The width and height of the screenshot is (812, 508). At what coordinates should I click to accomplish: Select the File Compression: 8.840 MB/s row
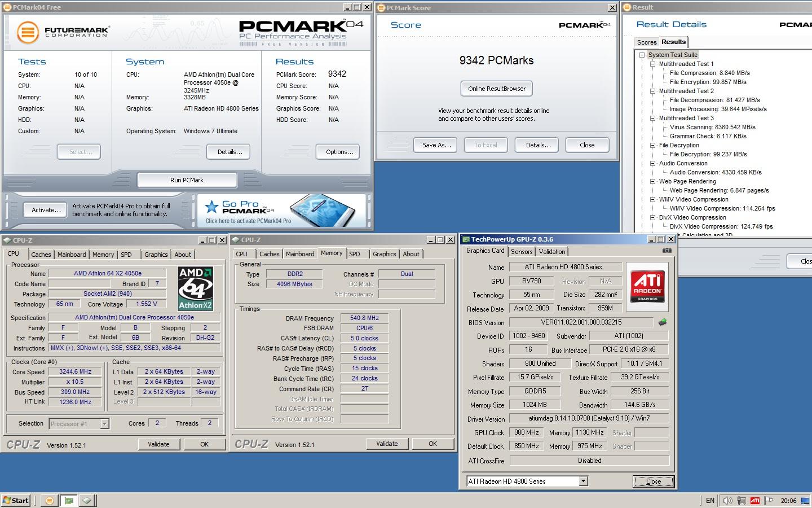point(709,73)
